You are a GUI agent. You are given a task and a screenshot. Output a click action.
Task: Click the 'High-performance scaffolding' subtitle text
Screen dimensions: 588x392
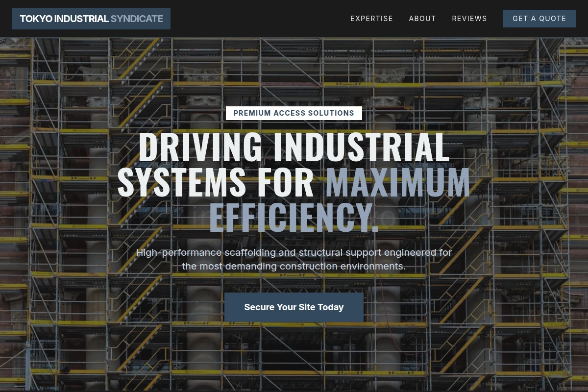point(294,260)
